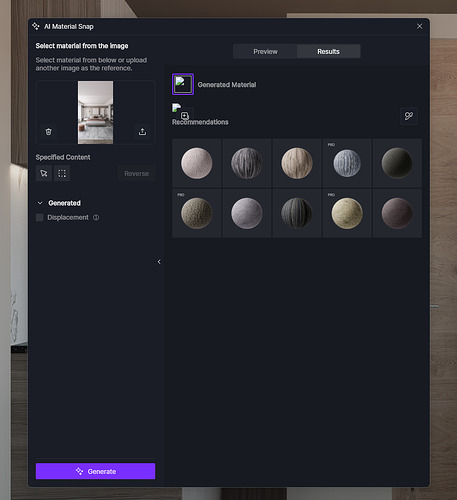Click the Reverse button

coord(136,173)
